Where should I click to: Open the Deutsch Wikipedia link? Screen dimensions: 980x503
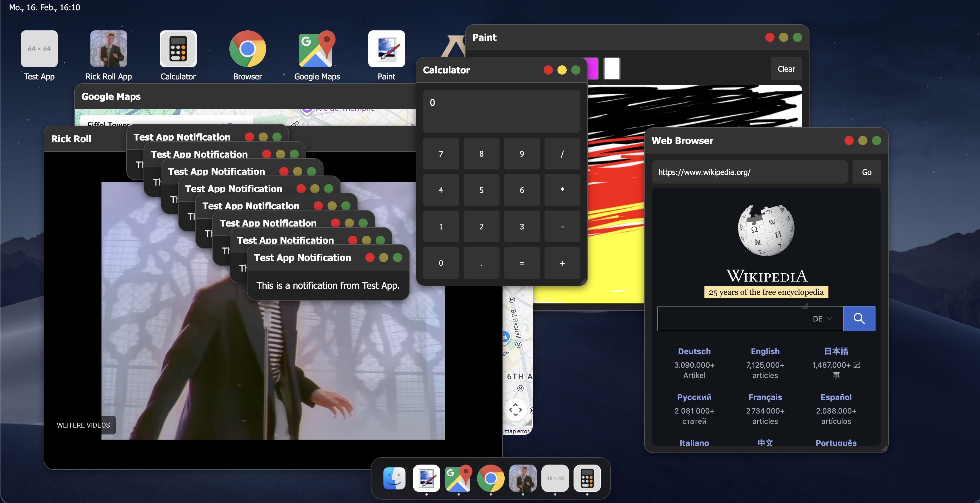(x=694, y=351)
